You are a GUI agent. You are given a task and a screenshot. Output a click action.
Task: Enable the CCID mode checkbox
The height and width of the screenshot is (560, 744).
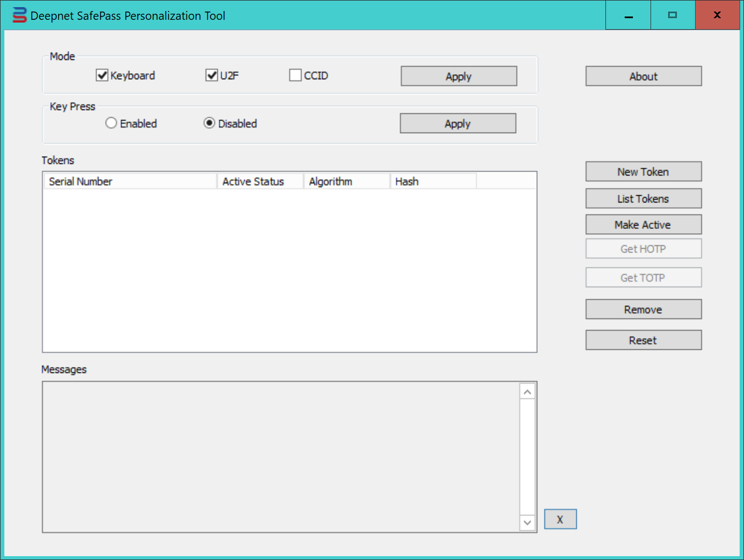pos(295,75)
